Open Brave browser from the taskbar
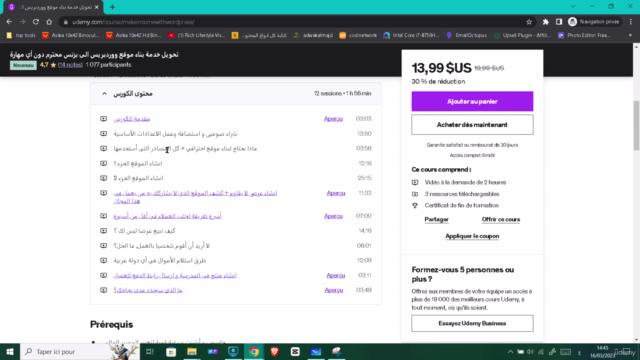This screenshot has height=360, width=640. 275,351
